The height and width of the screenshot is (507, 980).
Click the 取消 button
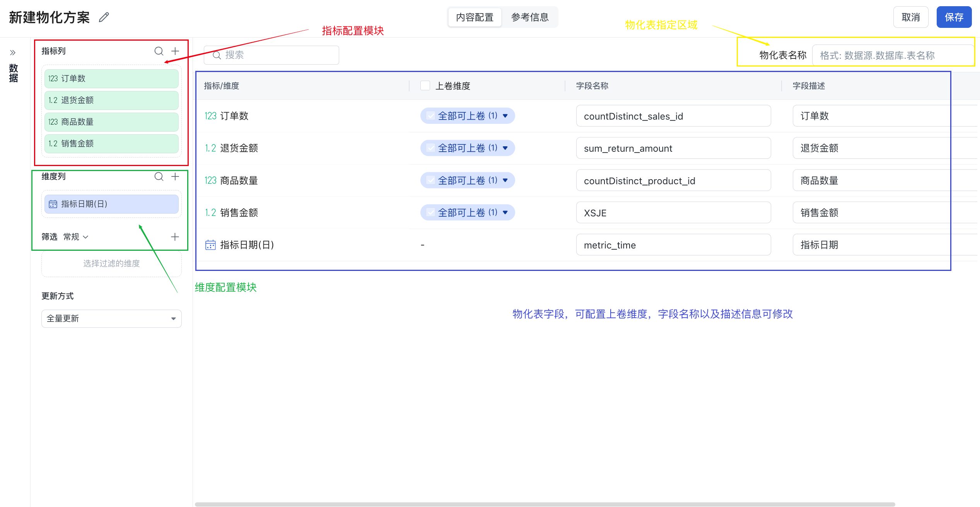[x=910, y=17]
